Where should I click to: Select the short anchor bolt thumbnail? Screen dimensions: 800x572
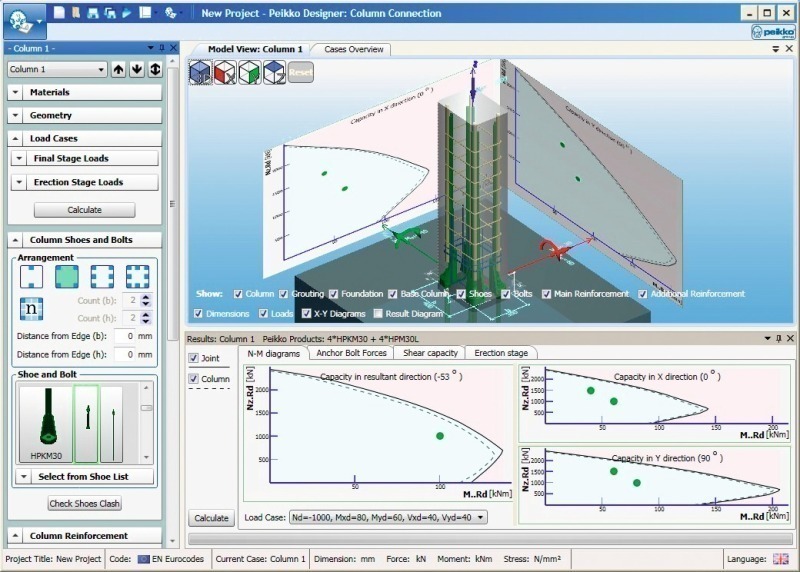tap(86, 424)
